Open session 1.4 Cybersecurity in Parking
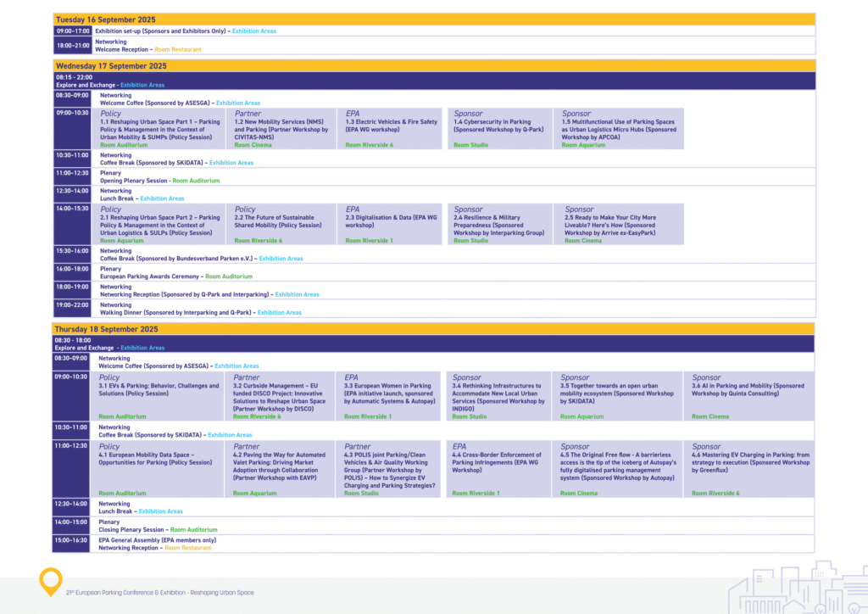Viewport: 868px width, 614px height. (495, 126)
